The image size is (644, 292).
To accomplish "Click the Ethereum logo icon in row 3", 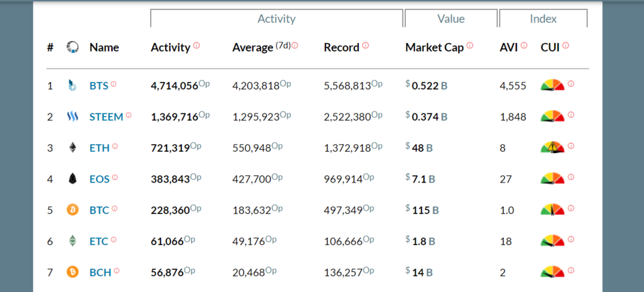I will pos(72,148).
